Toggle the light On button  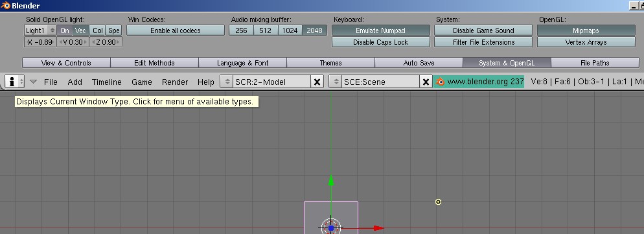pyautogui.click(x=65, y=30)
